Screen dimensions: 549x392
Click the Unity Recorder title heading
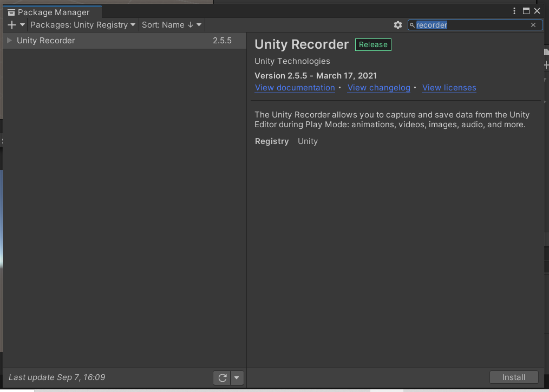[302, 44]
